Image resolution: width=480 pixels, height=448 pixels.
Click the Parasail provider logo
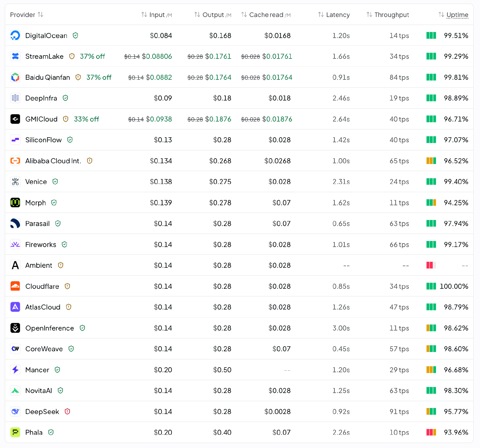point(15,223)
